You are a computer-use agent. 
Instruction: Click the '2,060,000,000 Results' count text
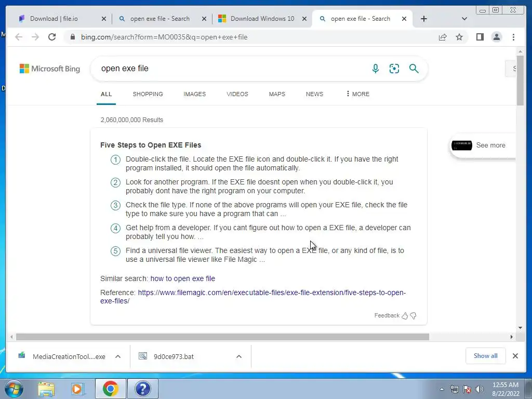coord(131,120)
